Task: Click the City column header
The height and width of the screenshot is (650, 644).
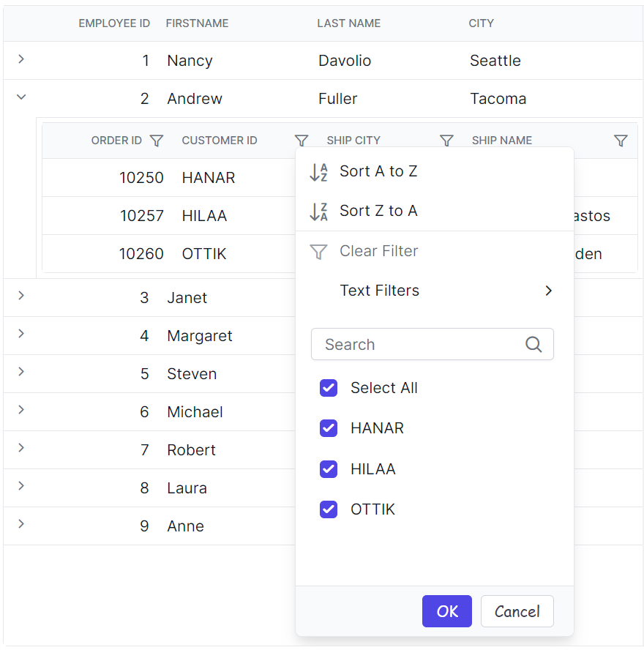Action: coord(481,23)
